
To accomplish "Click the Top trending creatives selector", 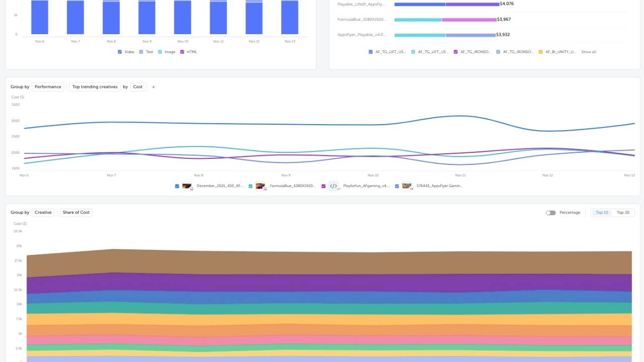I will point(95,86).
